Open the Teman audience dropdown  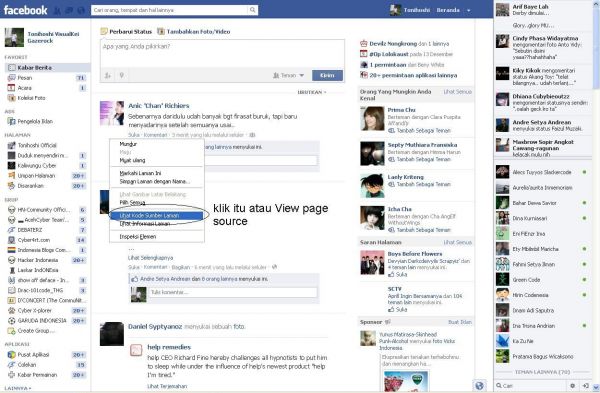pos(289,76)
